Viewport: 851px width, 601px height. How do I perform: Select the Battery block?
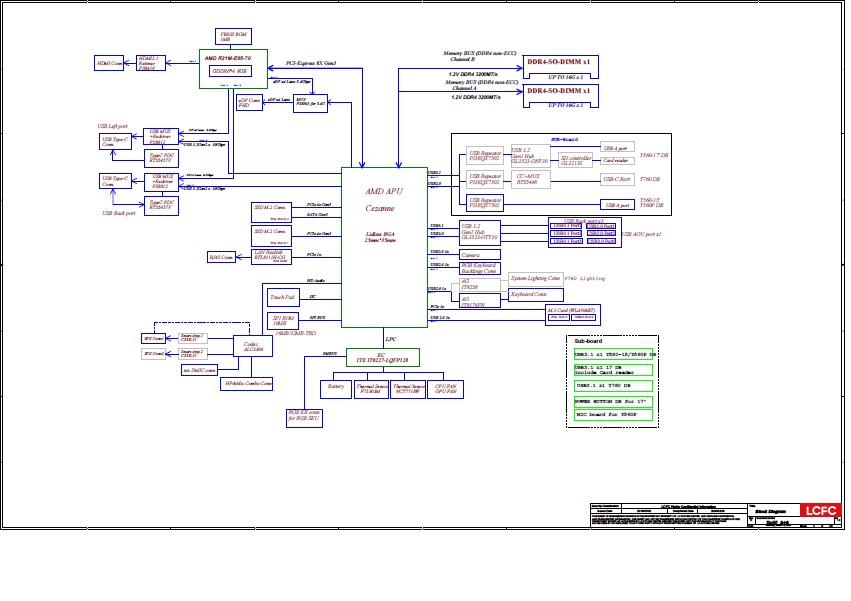(x=335, y=389)
